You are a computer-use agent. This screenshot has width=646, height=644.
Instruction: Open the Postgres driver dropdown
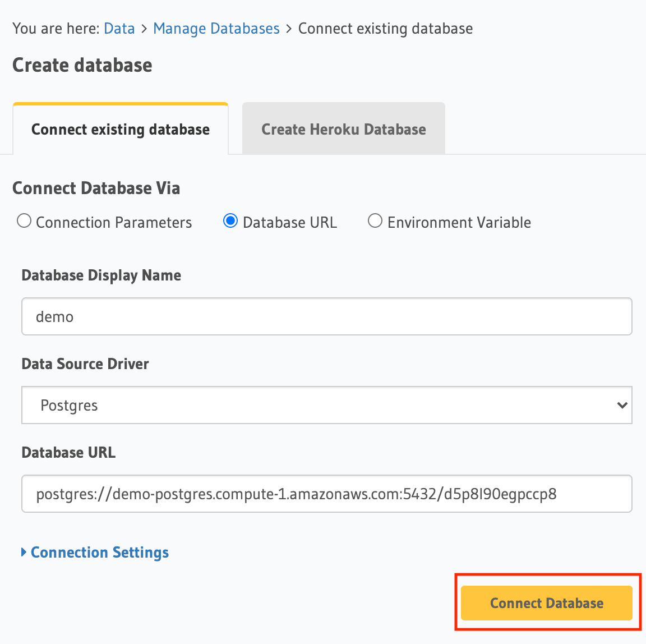[326, 405]
